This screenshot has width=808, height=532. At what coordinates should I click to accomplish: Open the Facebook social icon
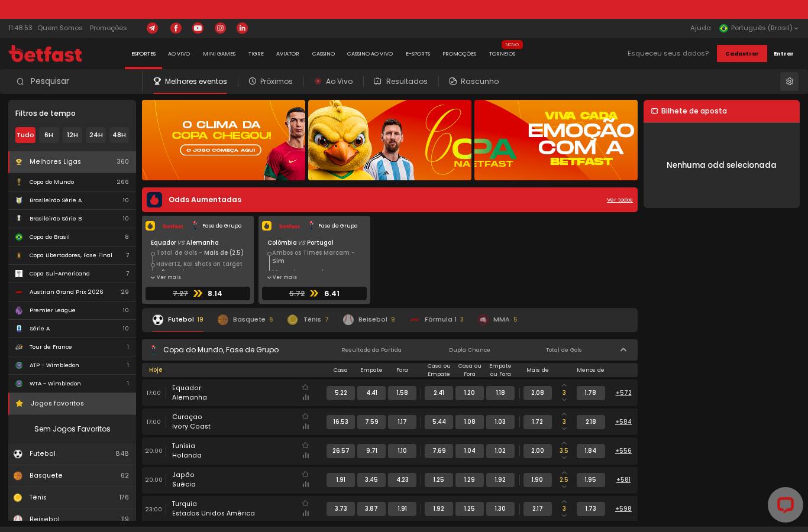(176, 28)
